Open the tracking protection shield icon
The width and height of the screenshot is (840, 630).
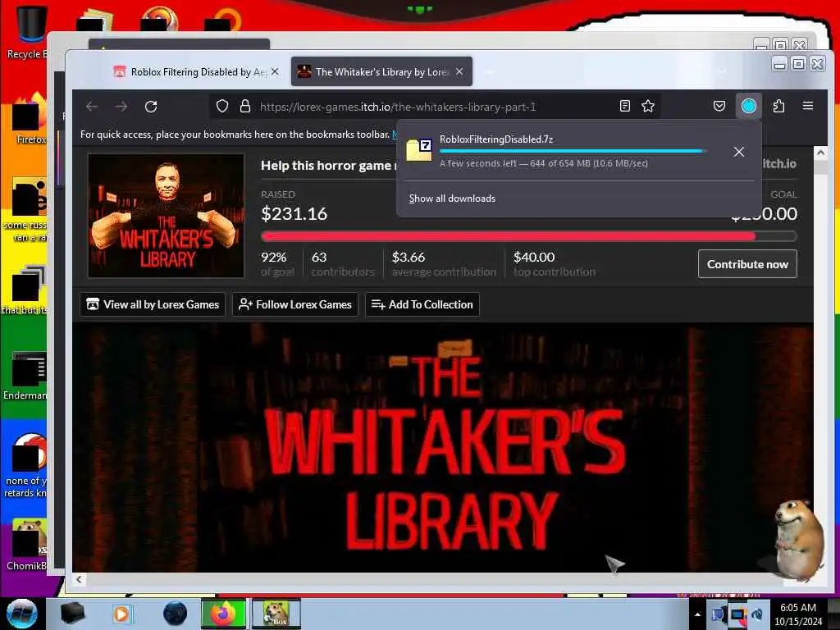222,106
